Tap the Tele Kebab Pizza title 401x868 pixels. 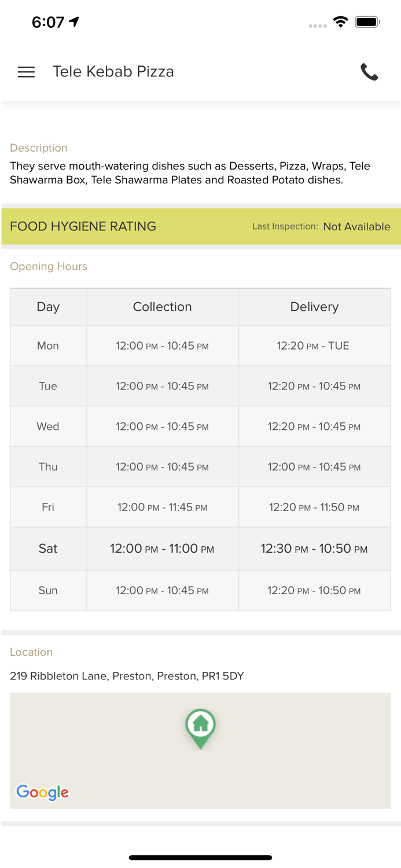point(113,72)
